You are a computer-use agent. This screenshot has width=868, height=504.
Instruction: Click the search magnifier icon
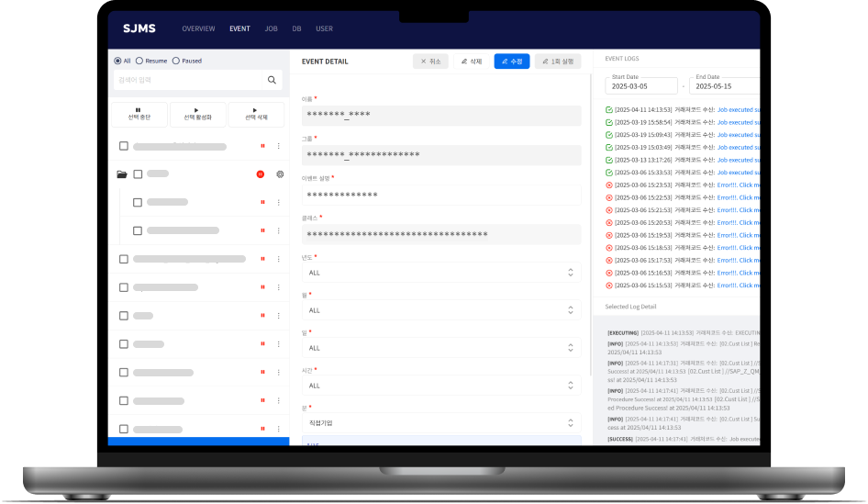[272, 81]
